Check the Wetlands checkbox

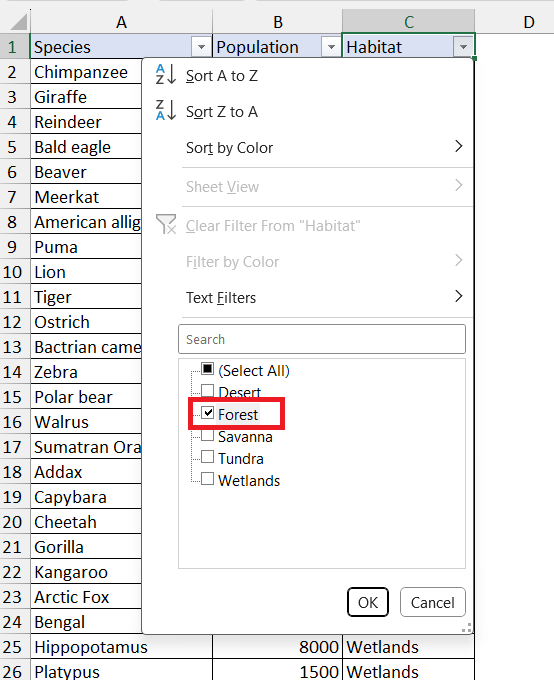pyautogui.click(x=208, y=479)
